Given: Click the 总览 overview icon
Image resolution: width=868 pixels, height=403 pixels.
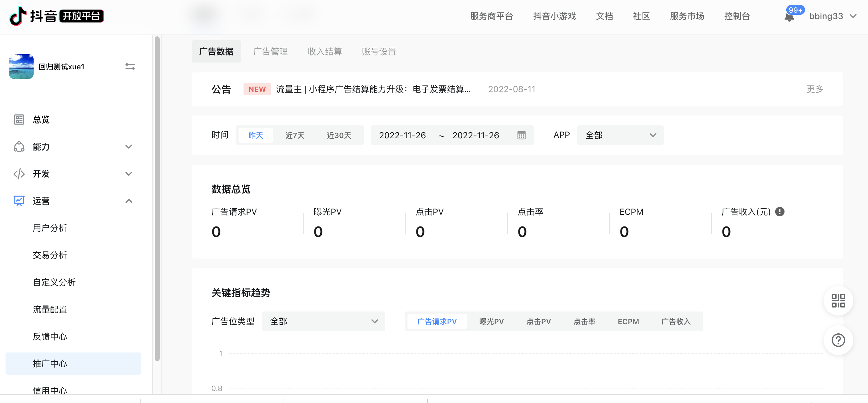Looking at the screenshot, I should click(x=19, y=120).
